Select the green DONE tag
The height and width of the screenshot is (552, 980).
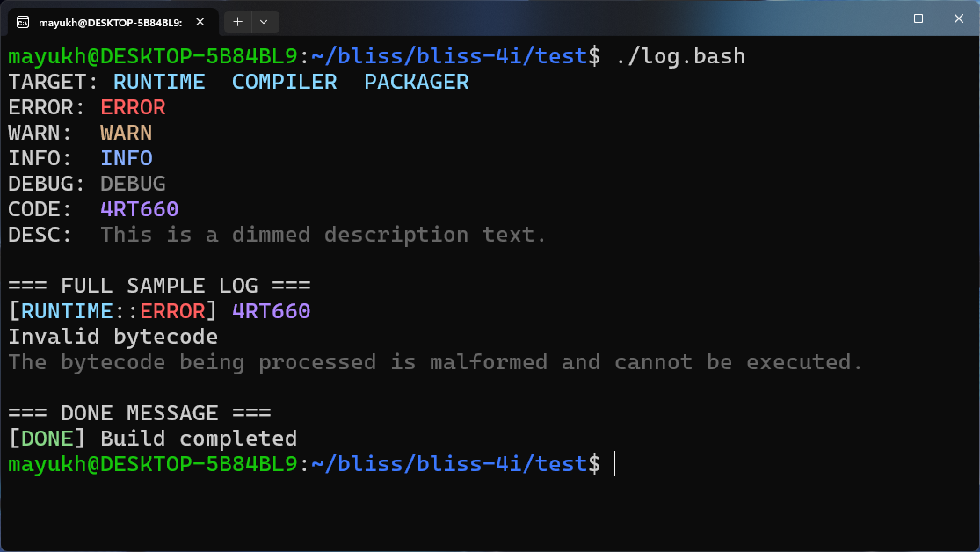click(x=47, y=438)
